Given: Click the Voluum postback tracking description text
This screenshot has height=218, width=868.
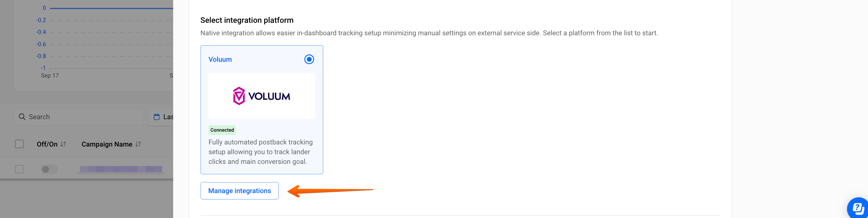Looking at the screenshot, I should pyautogui.click(x=260, y=152).
